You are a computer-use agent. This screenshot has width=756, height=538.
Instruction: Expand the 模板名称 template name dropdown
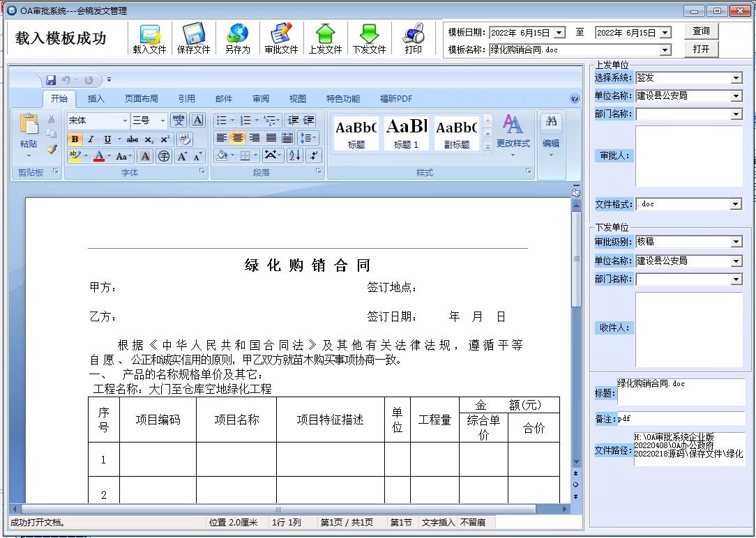(665, 50)
